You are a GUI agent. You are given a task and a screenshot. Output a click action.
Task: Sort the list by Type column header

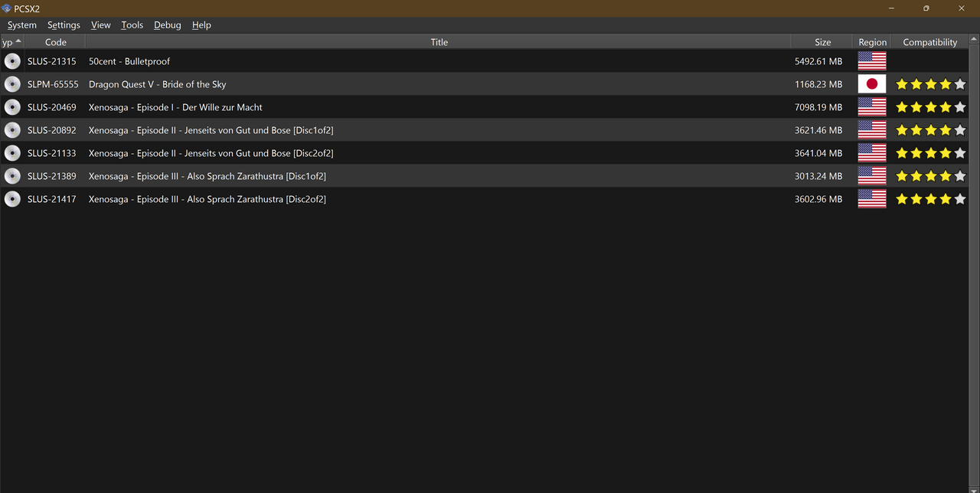tap(11, 42)
